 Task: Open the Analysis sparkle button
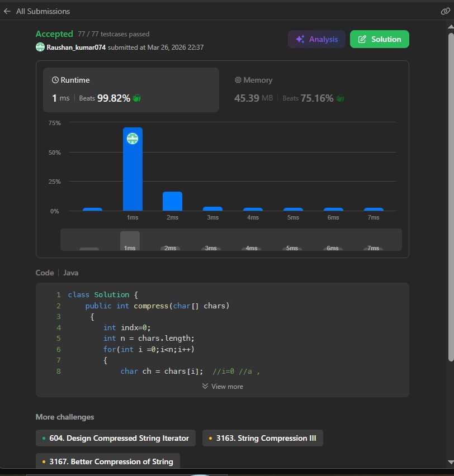coord(316,39)
